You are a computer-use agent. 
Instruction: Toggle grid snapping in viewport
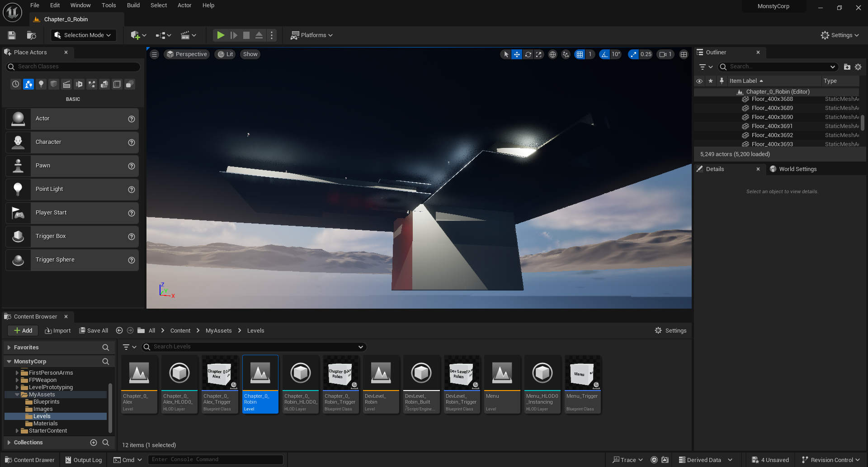click(580, 54)
